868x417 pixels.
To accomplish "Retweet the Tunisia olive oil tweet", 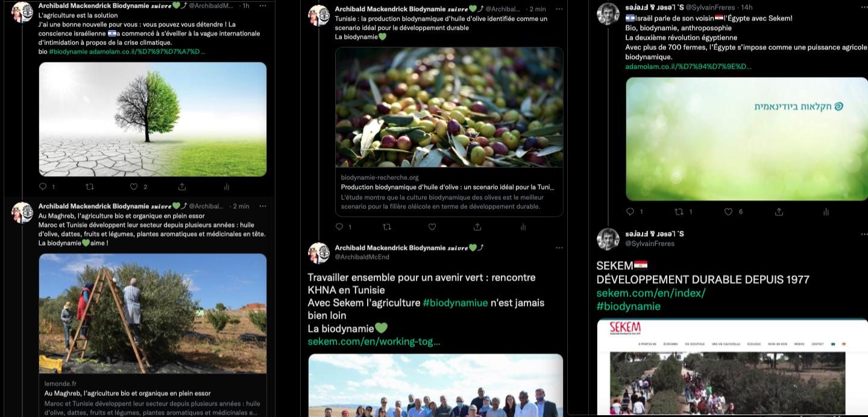I will 386,227.
